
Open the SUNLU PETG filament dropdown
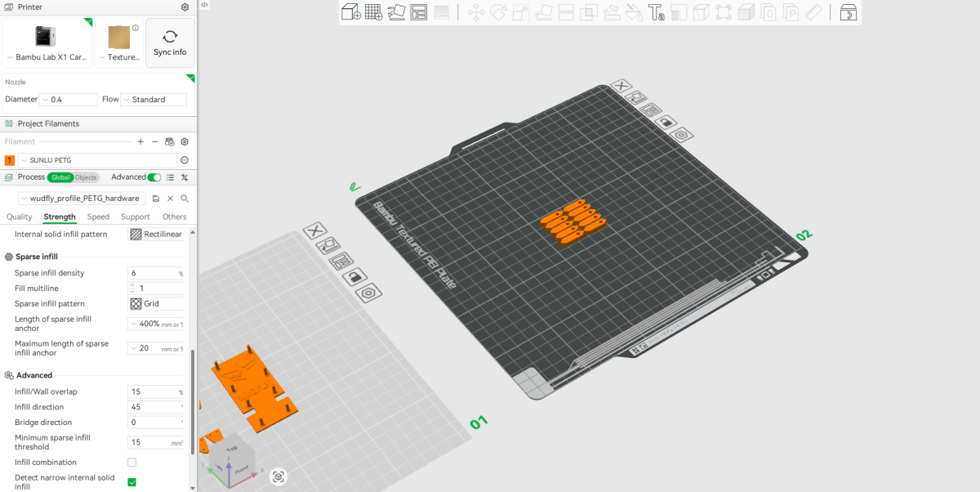97,160
